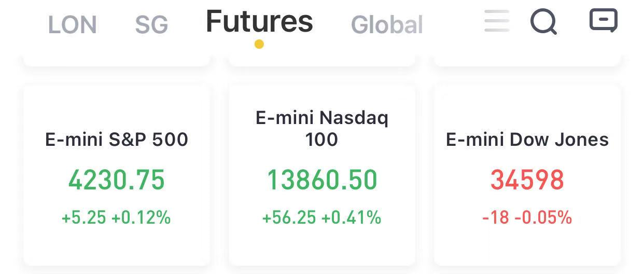
Task: Open the E-mini S&P 500 card
Action: pos(117,175)
